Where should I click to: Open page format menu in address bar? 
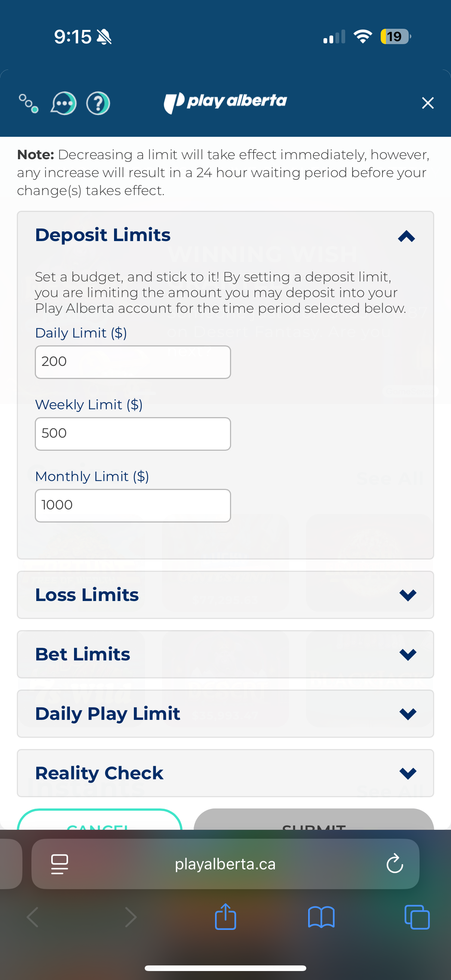pyautogui.click(x=60, y=864)
